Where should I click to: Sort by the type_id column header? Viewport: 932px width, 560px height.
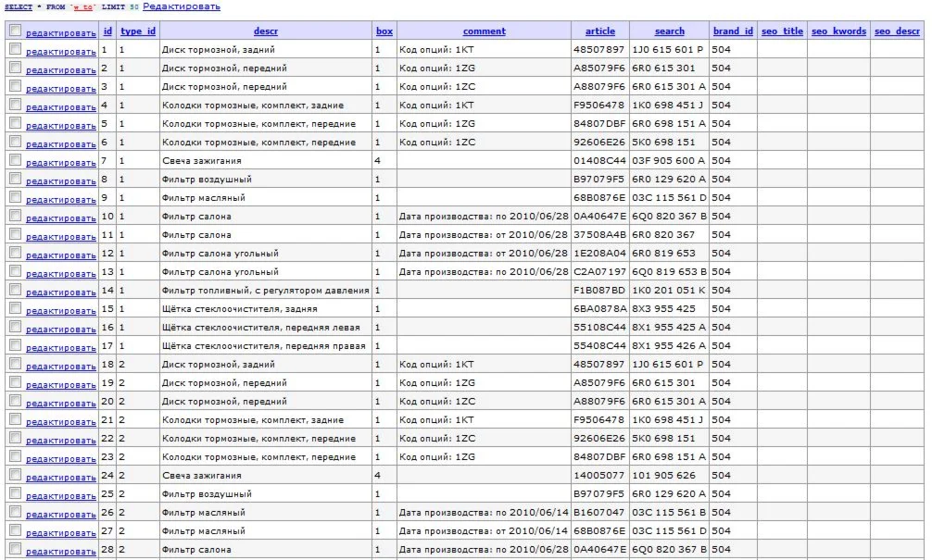(138, 31)
